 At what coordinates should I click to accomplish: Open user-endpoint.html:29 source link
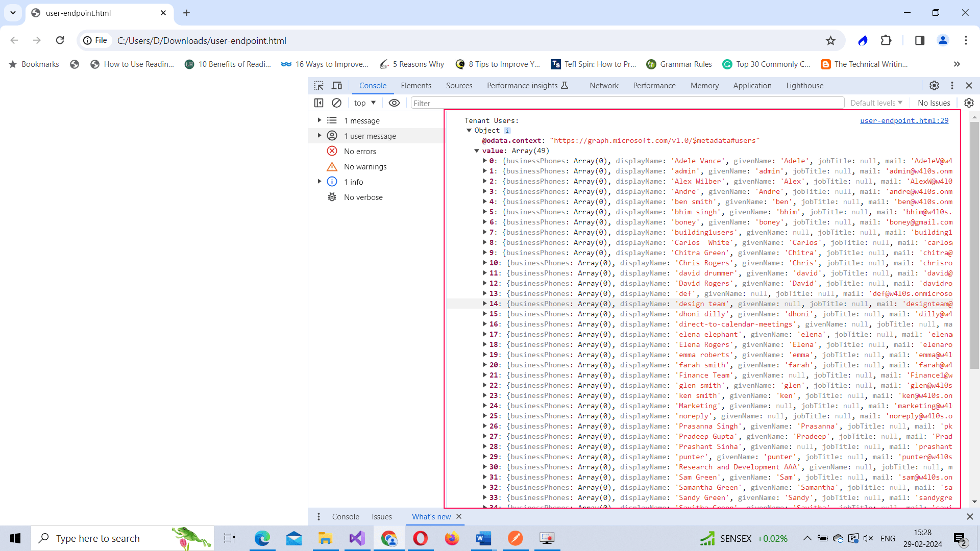click(904, 120)
